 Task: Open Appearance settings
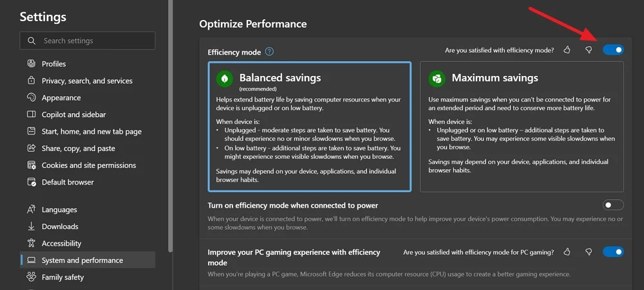pos(61,98)
